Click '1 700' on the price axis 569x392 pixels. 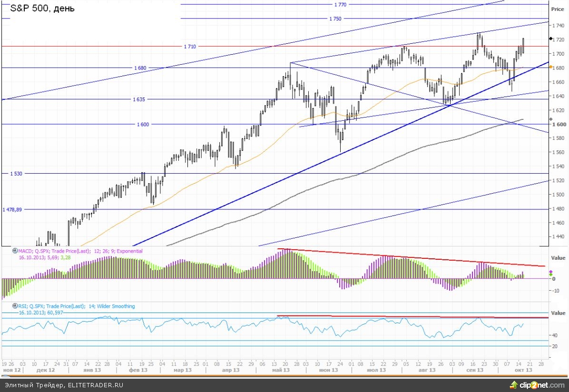click(x=558, y=54)
